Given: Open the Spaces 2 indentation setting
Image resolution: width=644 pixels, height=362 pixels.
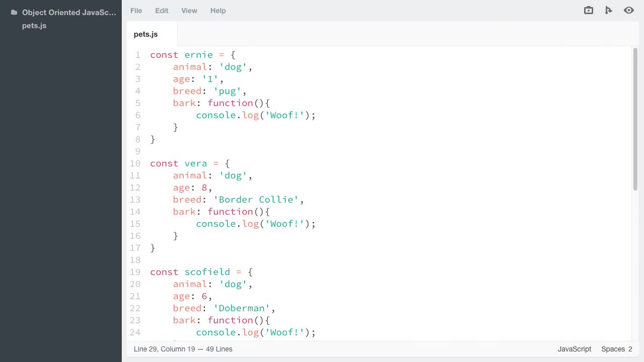Looking at the screenshot, I should pyautogui.click(x=617, y=349).
